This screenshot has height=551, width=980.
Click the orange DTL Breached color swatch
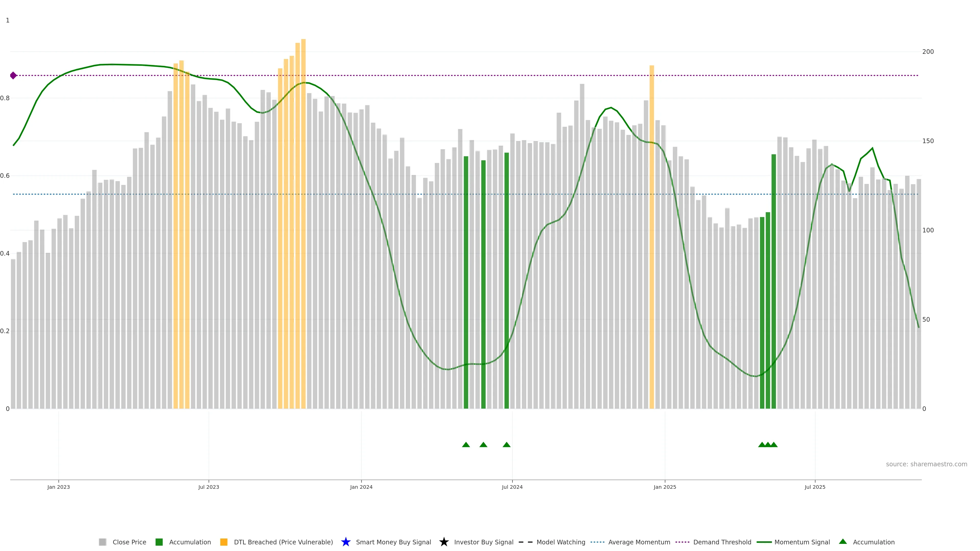[224, 542]
